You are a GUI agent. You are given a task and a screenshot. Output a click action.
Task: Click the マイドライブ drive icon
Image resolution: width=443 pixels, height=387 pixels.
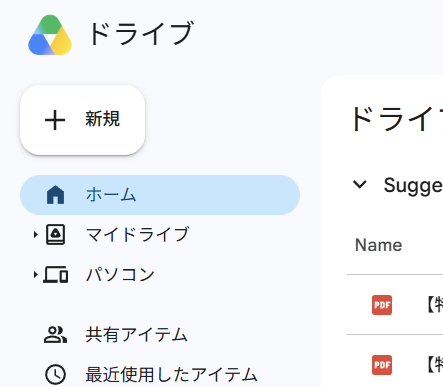coord(55,235)
